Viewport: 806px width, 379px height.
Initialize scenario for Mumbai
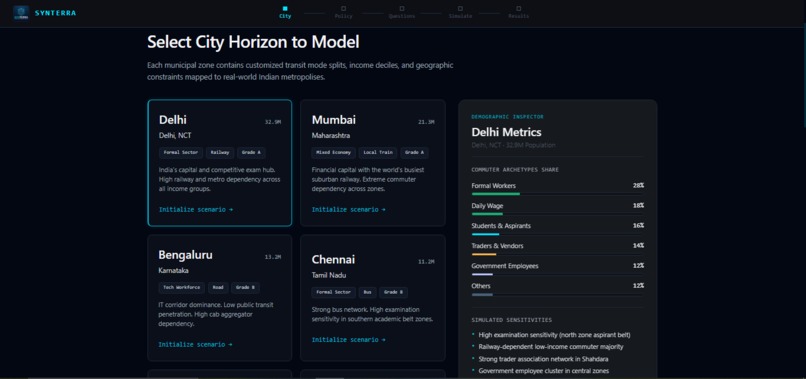(x=349, y=209)
